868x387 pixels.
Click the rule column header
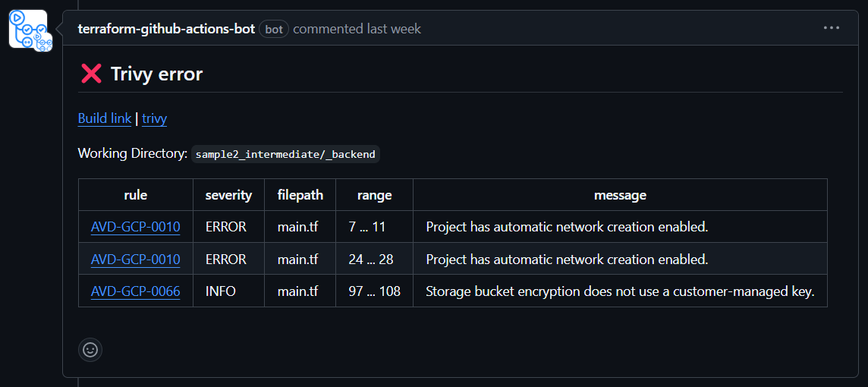pyautogui.click(x=135, y=195)
